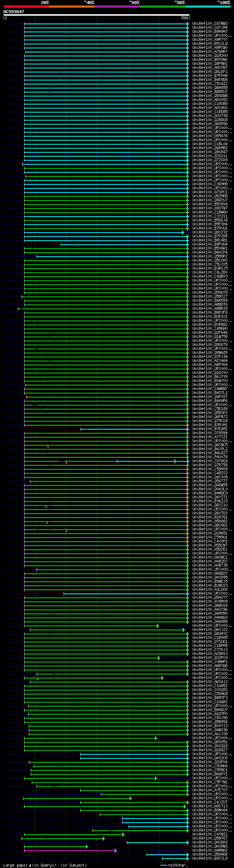Viewport: 234px width, 868px height.
Task: Click hit label UniRef100_Q00T39
Action: (210, 116)
